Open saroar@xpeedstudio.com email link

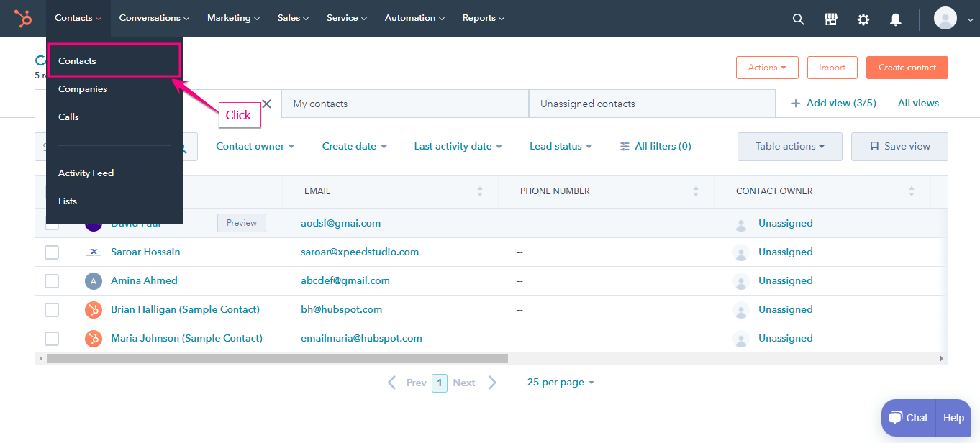(x=360, y=252)
